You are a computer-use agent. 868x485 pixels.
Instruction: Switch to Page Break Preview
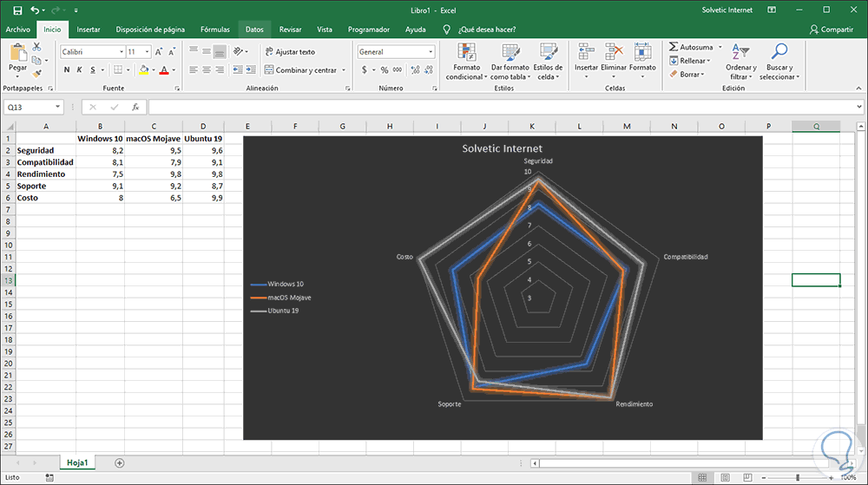point(747,477)
